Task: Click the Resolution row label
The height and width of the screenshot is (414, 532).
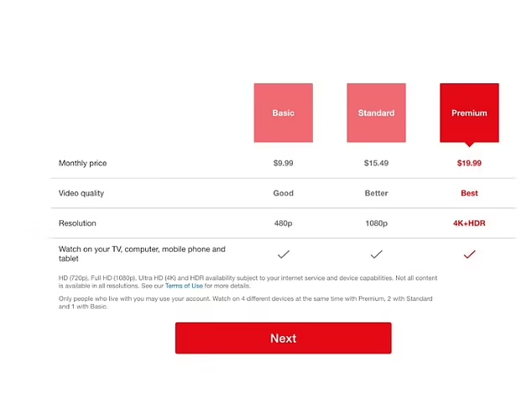Action: [77, 223]
